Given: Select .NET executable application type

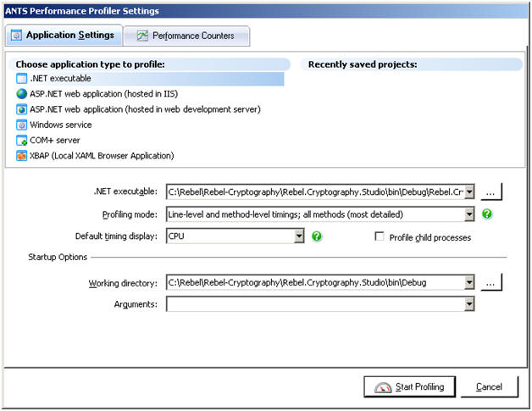Looking at the screenshot, I should (150, 79).
